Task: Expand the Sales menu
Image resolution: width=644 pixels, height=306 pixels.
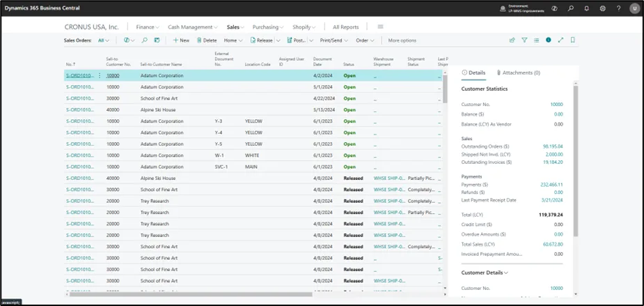Action: (235, 27)
